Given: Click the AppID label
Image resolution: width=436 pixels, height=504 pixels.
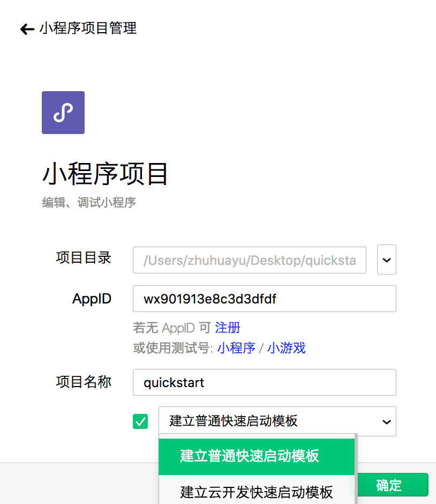Looking at the screenshot, I should (x=92, y=299).
